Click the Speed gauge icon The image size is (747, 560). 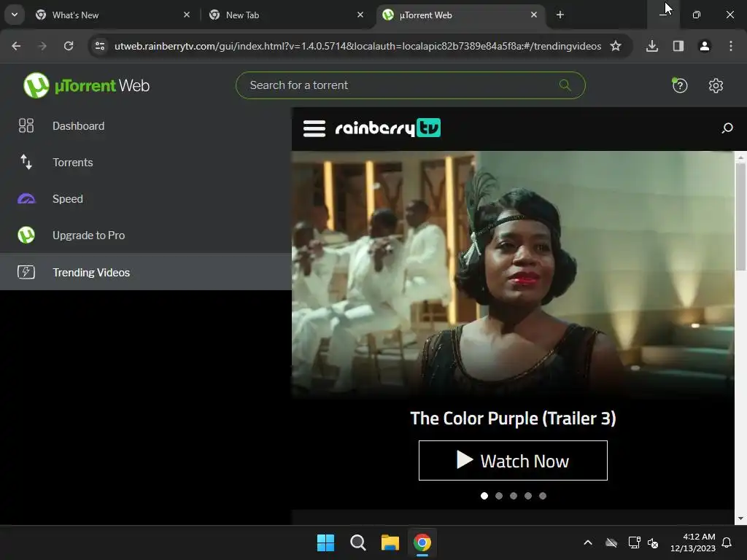(26, 198)
